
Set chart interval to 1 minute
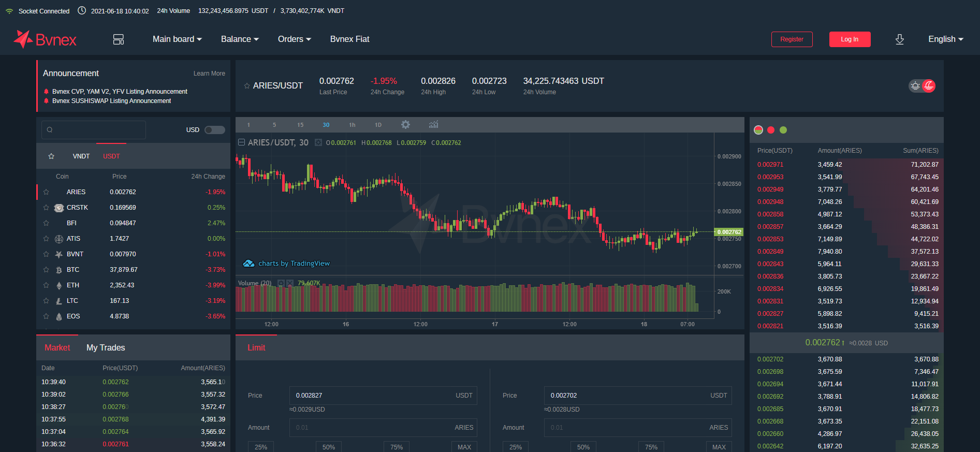tap(248, 125)
